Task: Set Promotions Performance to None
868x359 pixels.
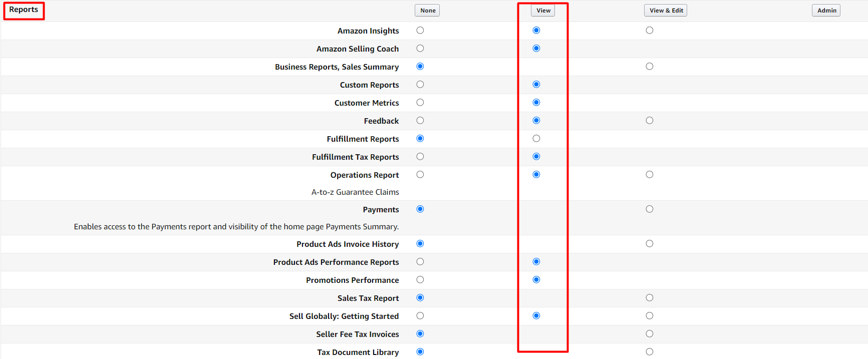Action: tap(420, 280)
